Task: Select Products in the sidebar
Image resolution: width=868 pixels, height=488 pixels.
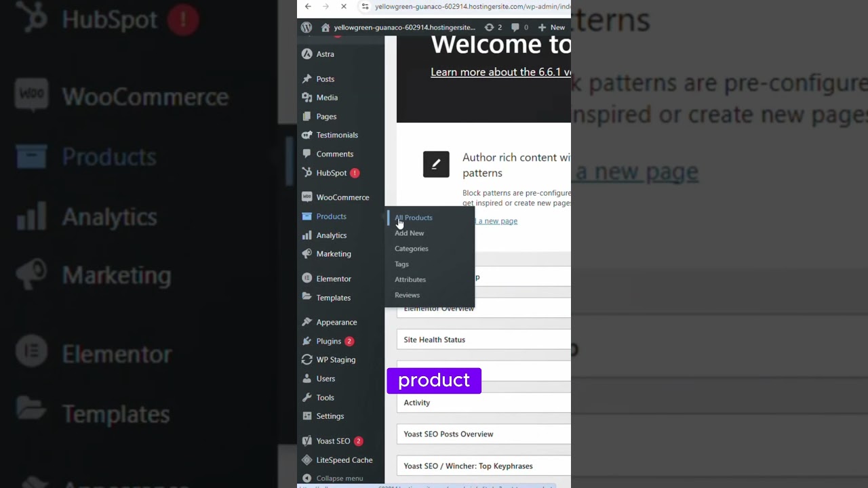Action: pos(331,216)
